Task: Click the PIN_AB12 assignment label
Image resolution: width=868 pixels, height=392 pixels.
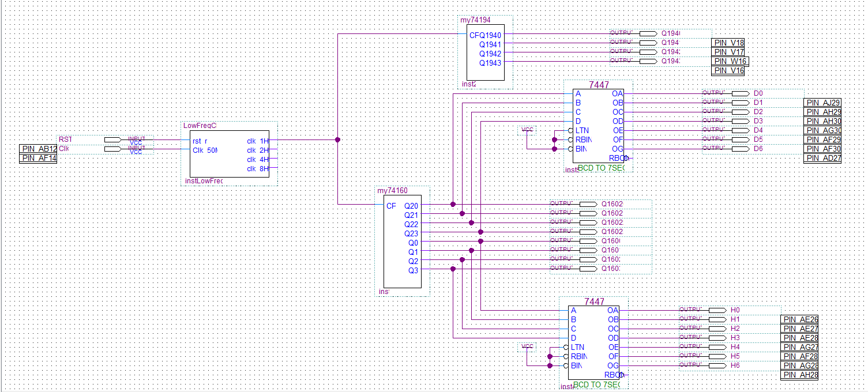Action: [x=38, y=149]
